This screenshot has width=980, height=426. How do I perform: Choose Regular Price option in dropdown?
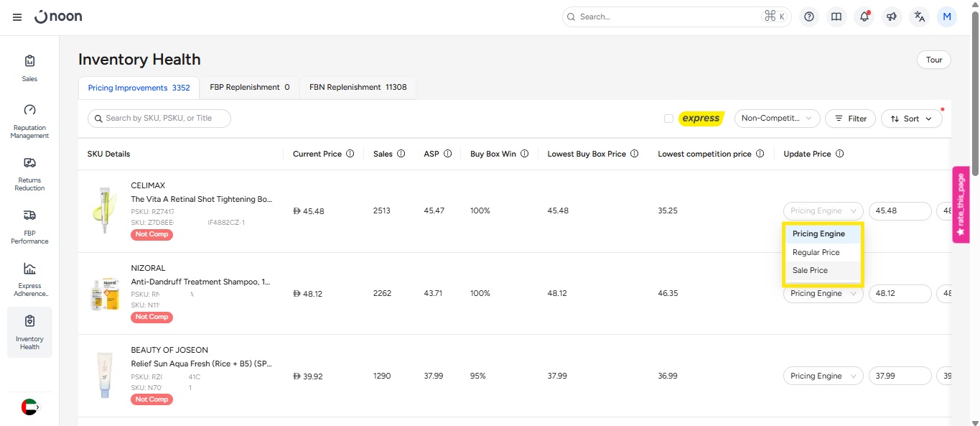pyautogui.click(x=816, y=253)
